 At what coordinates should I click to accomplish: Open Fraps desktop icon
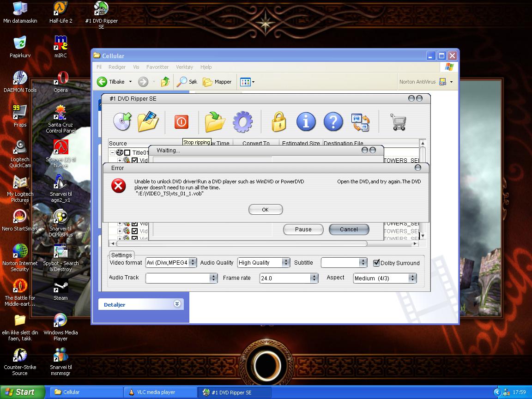tap(20, 116)
